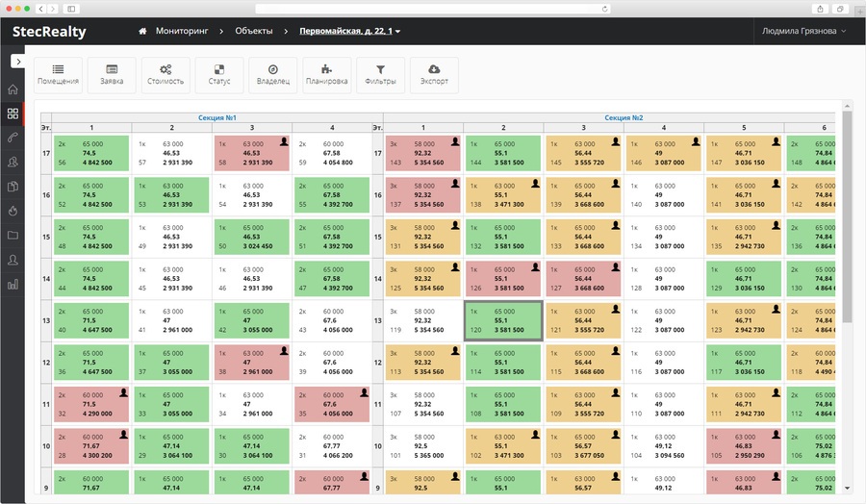Select highlighted apartment 120 cell
866x504 pixels.
[503, 320]
